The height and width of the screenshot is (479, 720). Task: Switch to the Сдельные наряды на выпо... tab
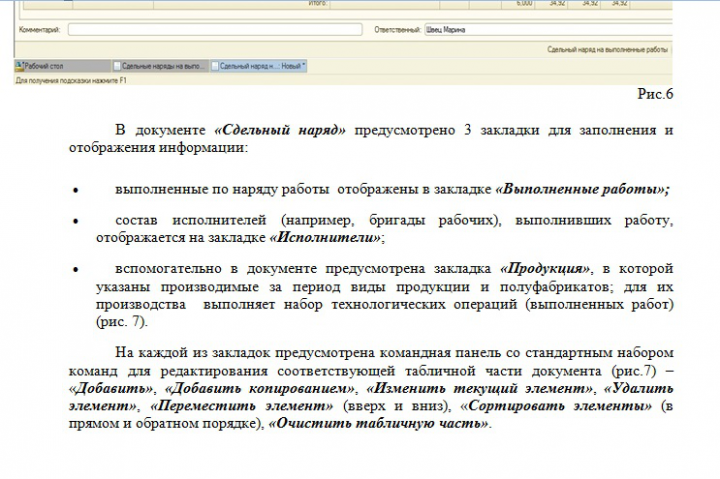[x=160, y=66]
